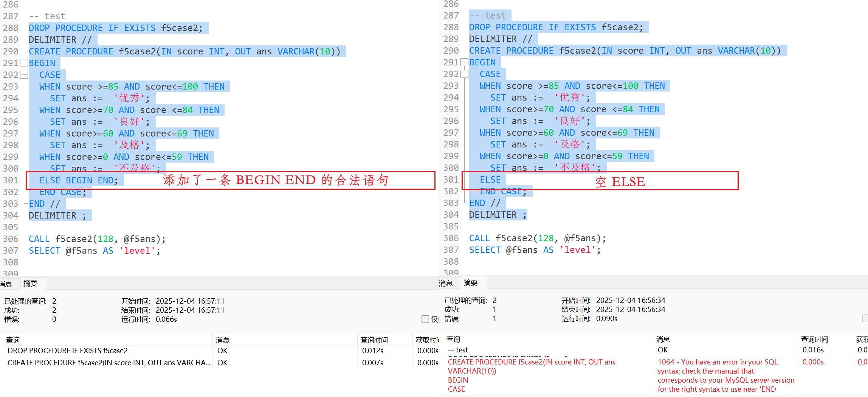868x397 pixels.
Task: Collapse BEGIN fold marker in right editor
Action: tap(464, 62)
